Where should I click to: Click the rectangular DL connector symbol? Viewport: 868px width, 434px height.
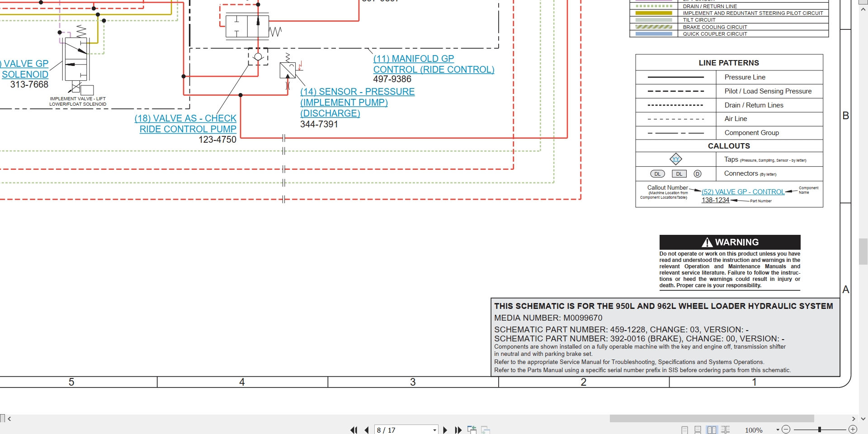click(679, 174)
